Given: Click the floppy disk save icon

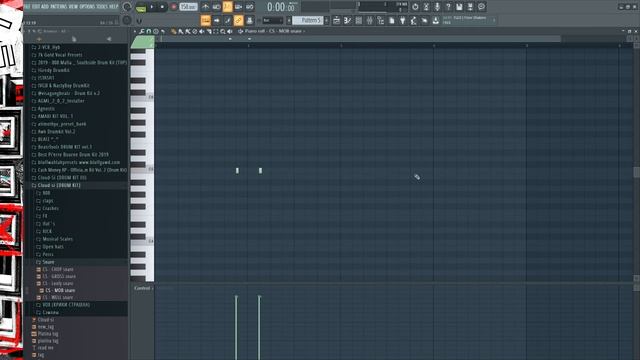Looking at the screenshot, I should tap(459, 7).
